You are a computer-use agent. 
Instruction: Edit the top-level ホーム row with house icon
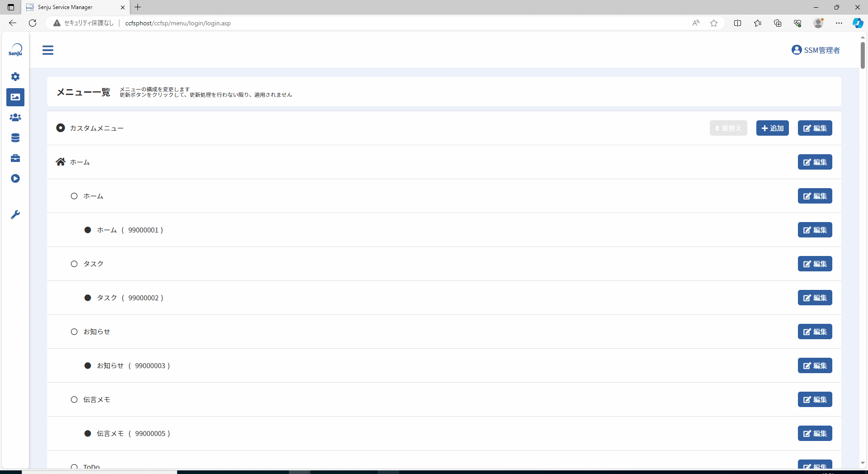click(815, 162)
